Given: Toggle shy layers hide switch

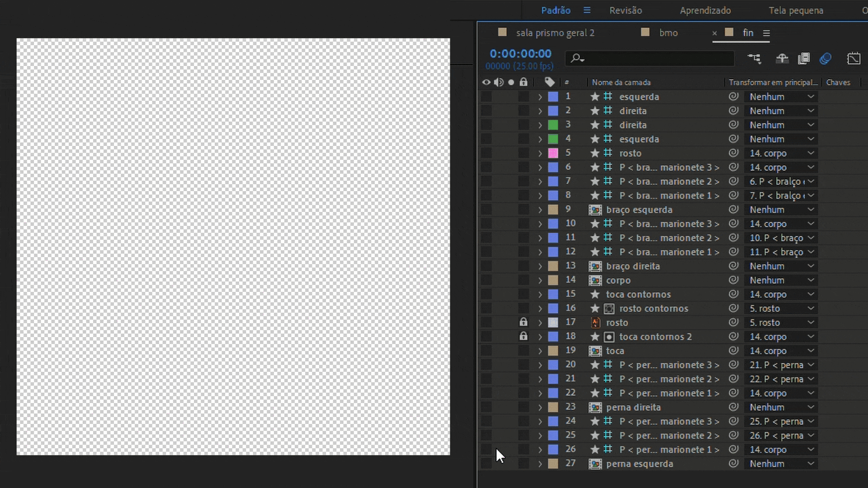Looking at the screenshot, I should (782, 59).
